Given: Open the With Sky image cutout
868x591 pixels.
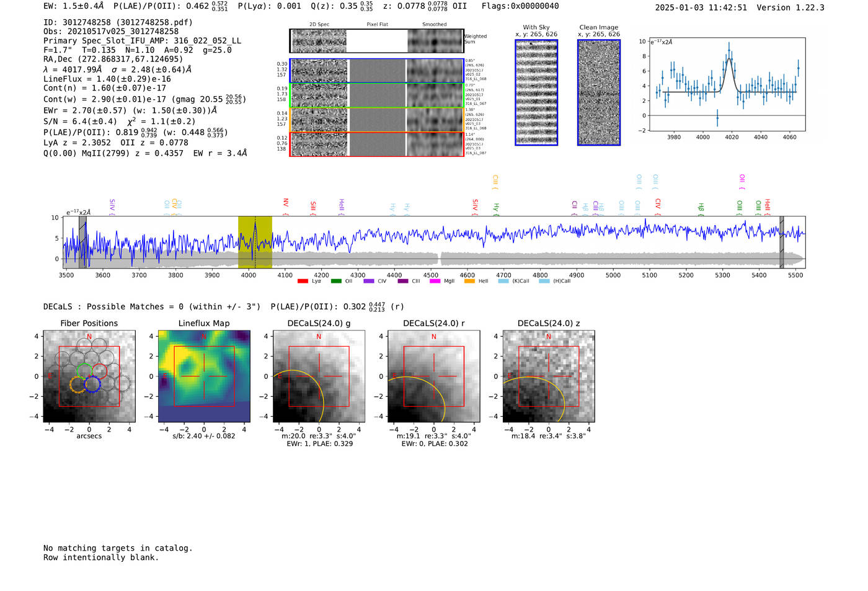Looking at the screenshot, I should coord(536,92).
